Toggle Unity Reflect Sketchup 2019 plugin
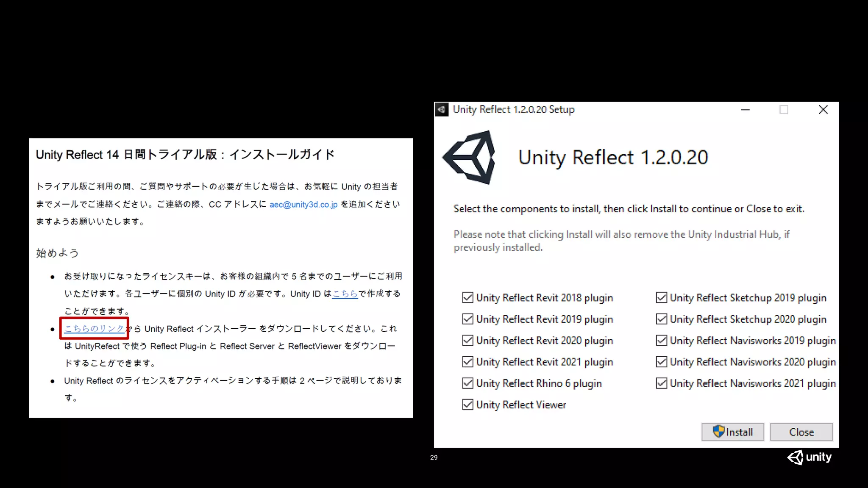The image size is (868, 488). tap(661, 298)
